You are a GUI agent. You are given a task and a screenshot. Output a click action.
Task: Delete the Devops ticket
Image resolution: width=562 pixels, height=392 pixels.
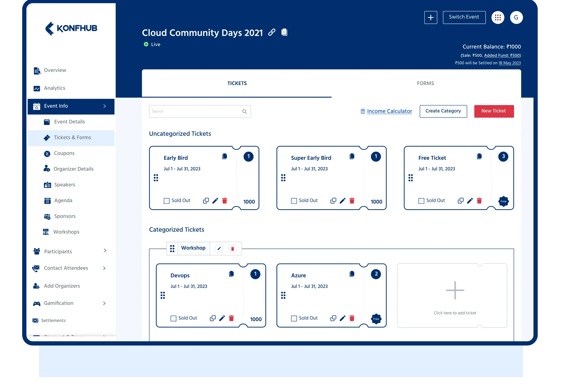pyautogui.click(x=232, y=318)
